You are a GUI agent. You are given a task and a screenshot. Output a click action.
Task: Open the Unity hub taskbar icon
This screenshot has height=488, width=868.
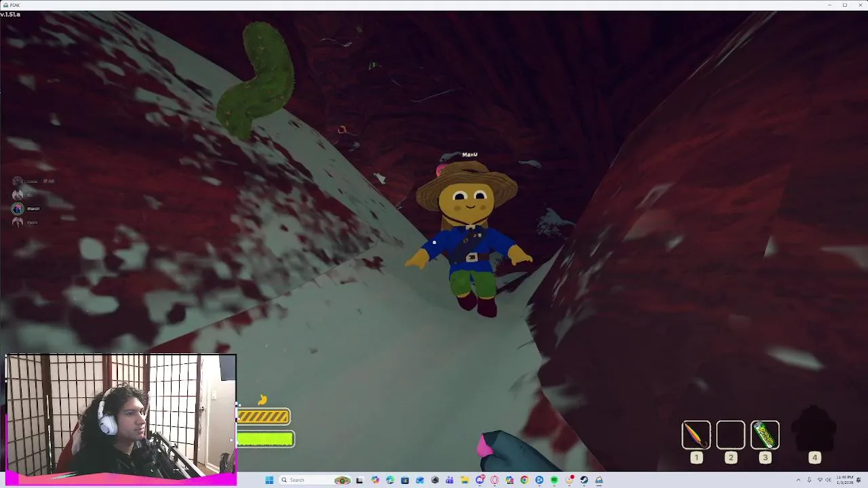[x=435, y=480]
